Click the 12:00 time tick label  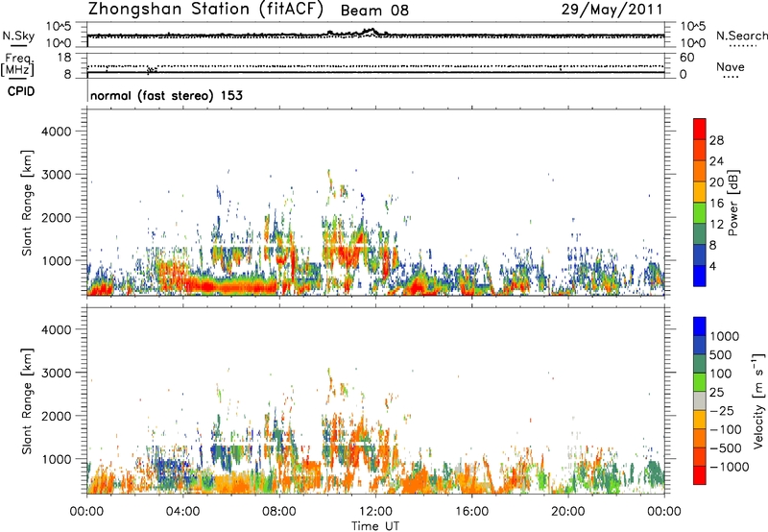tap(375, 512)
